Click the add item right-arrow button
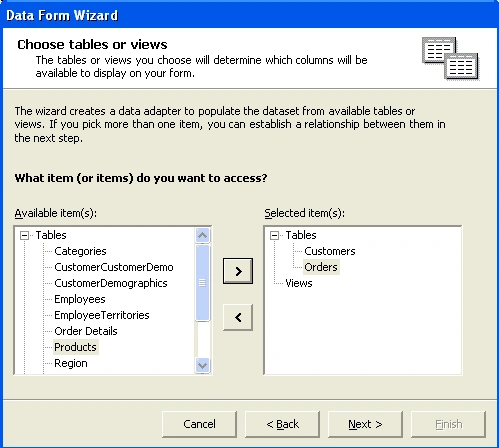Screen dimensions: 499x448 point(238,271)
